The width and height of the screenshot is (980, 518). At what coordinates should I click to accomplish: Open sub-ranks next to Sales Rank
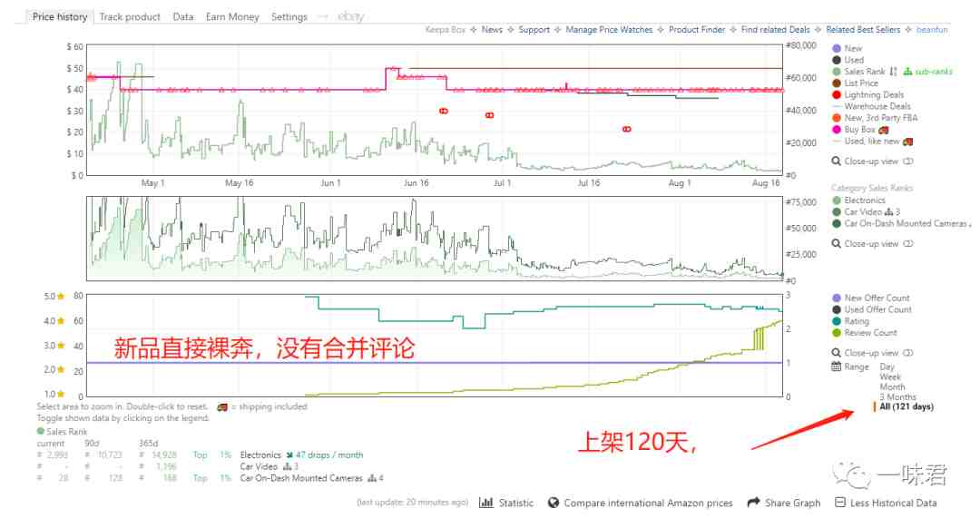click(x=928, y=72)
